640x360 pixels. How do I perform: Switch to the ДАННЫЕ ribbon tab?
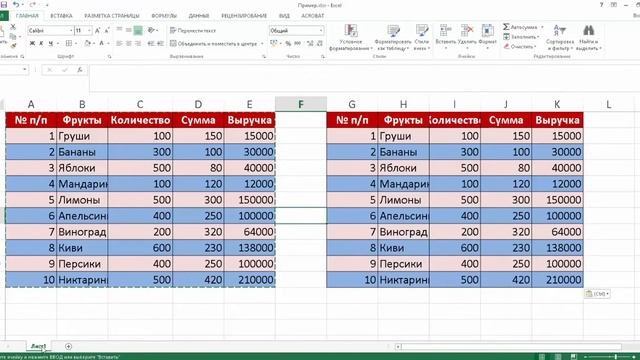click(x=199, y=16)
